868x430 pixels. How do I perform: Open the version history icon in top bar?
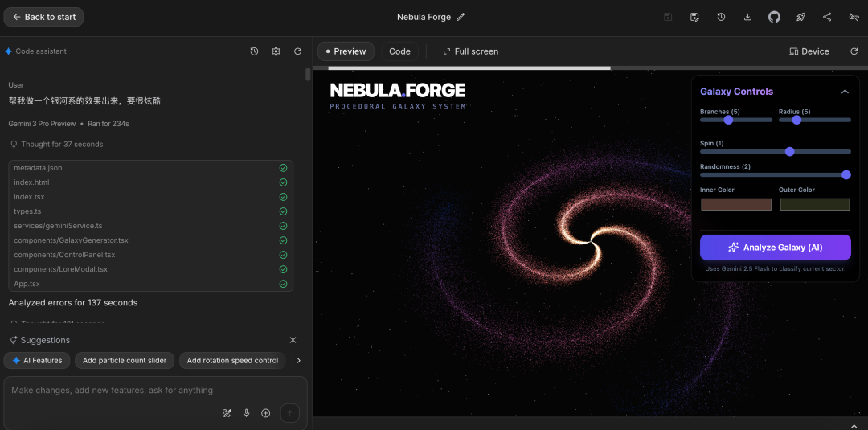point(721,17)
